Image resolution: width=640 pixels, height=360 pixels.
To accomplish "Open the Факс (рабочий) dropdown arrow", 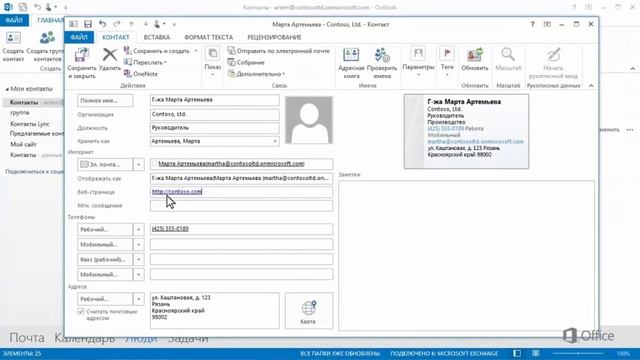I will [139, 260].
